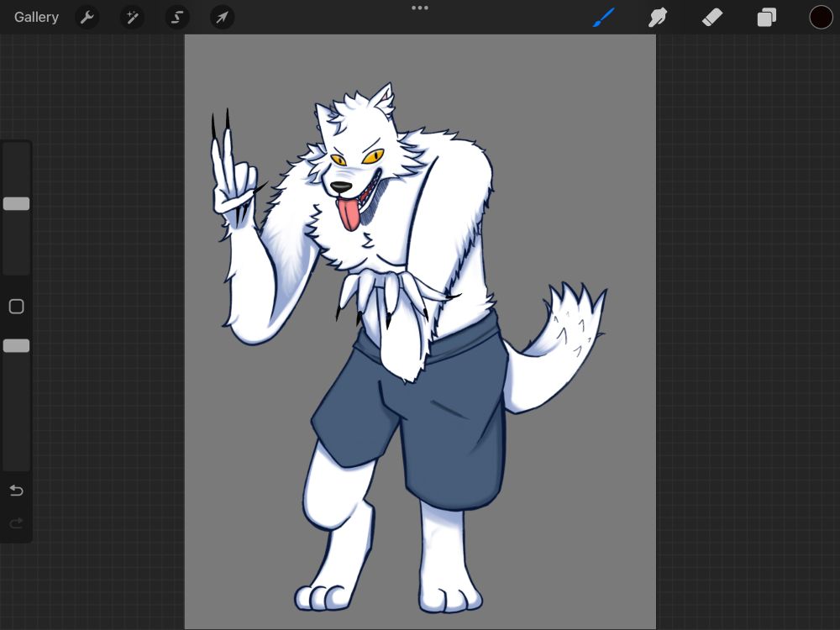
Task: Return to the Gallery
Action: tap(36, 17)
